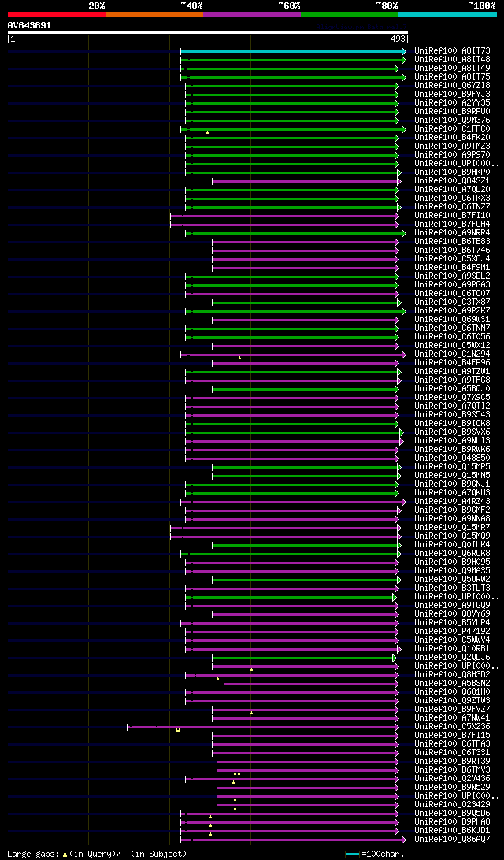Image resolution: width=504 pixels, height=860 pixels.
Task: Open hit UniRef100_C5XCJ4
Action: pyautogui.click(x=453, y=259)
